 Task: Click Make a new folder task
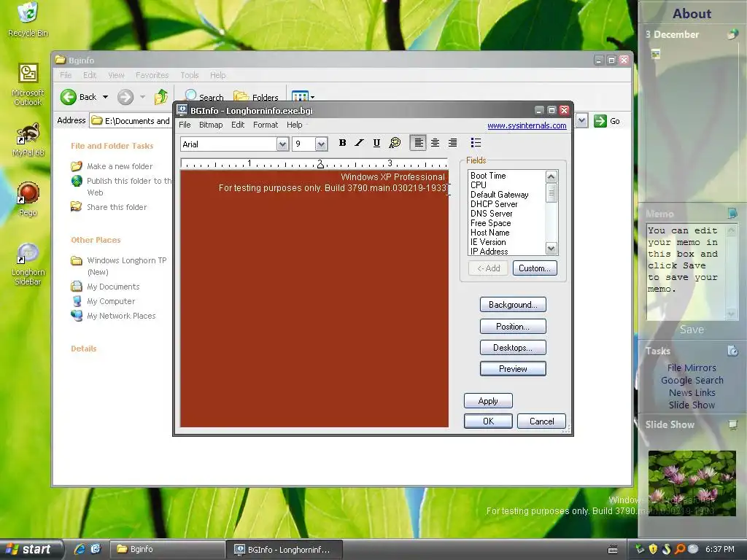coord(120,166)
